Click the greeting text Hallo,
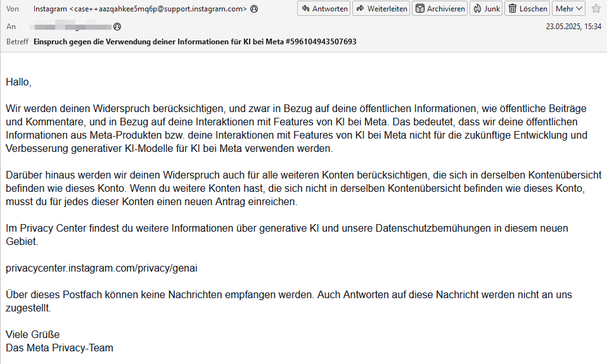607x364 pixels. (18, 82)
